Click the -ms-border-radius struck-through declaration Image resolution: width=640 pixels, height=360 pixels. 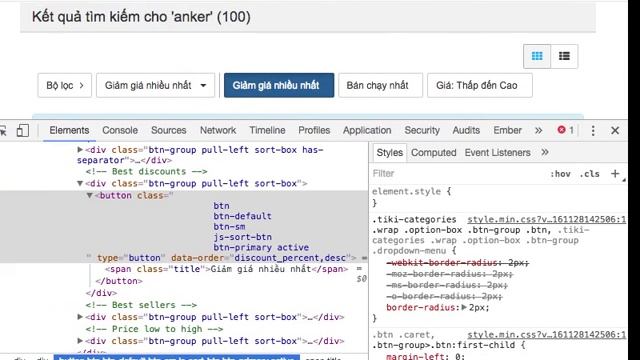point(447,285)
